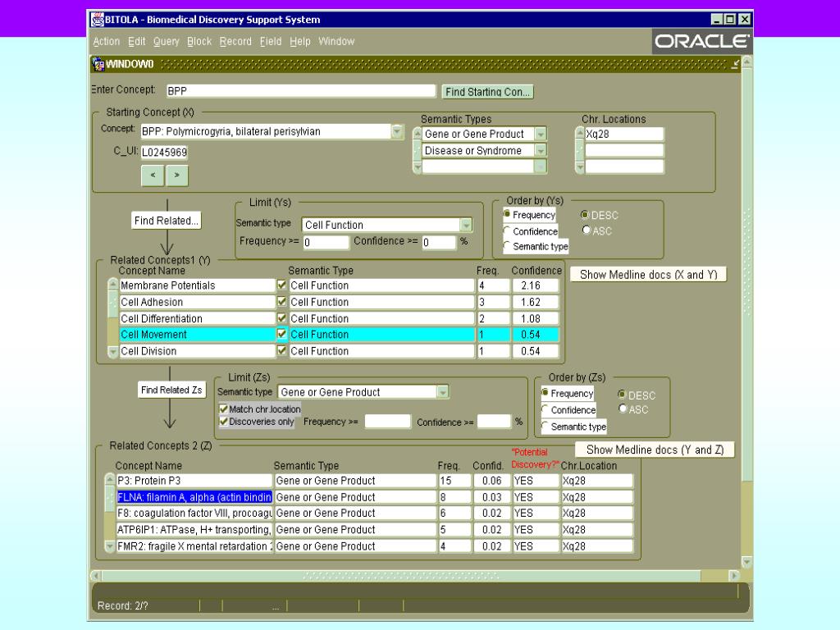Click the Limit (Zs) Confidence >= field

494,422
